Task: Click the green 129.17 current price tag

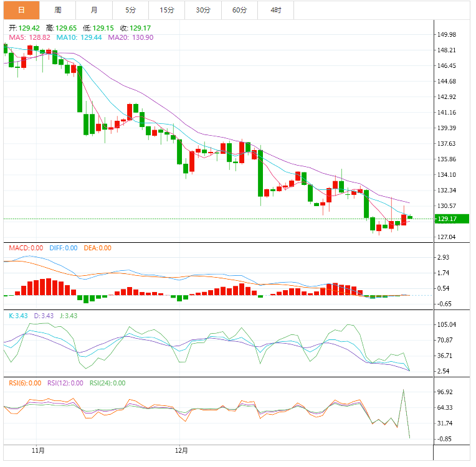Action: 452,219
